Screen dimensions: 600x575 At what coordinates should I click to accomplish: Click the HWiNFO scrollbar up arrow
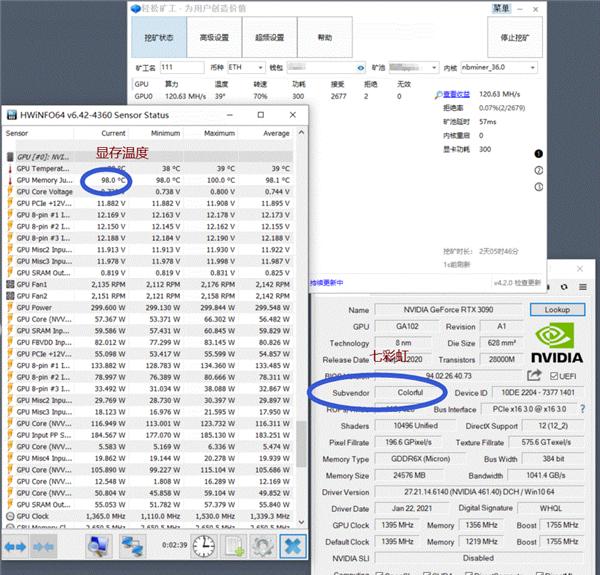pyautogui.click(x=301, y=133)
